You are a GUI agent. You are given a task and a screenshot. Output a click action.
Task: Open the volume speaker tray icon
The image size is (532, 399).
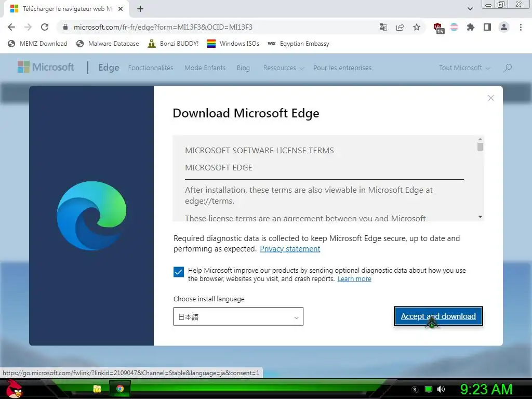[x=441, y=389]
